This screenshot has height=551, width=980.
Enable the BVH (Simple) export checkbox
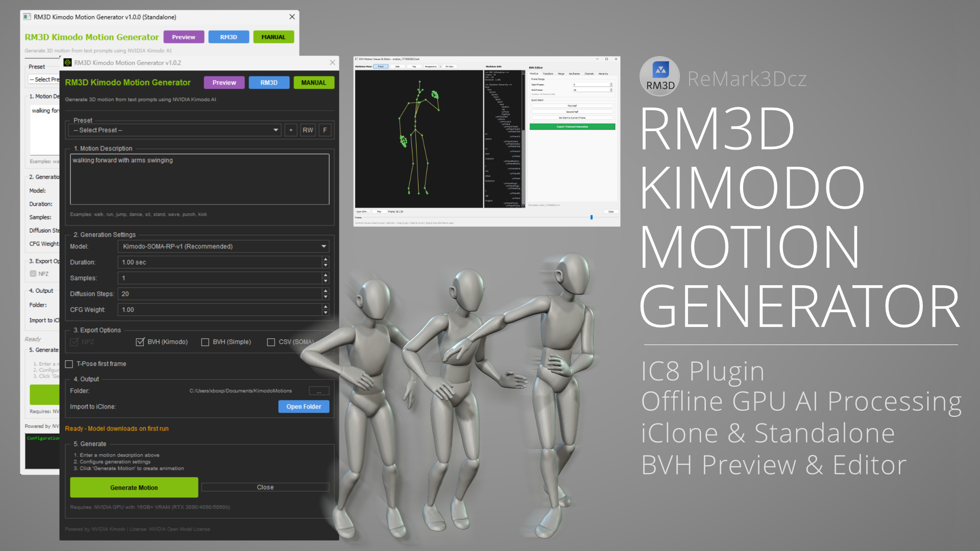tap(205, 342)
